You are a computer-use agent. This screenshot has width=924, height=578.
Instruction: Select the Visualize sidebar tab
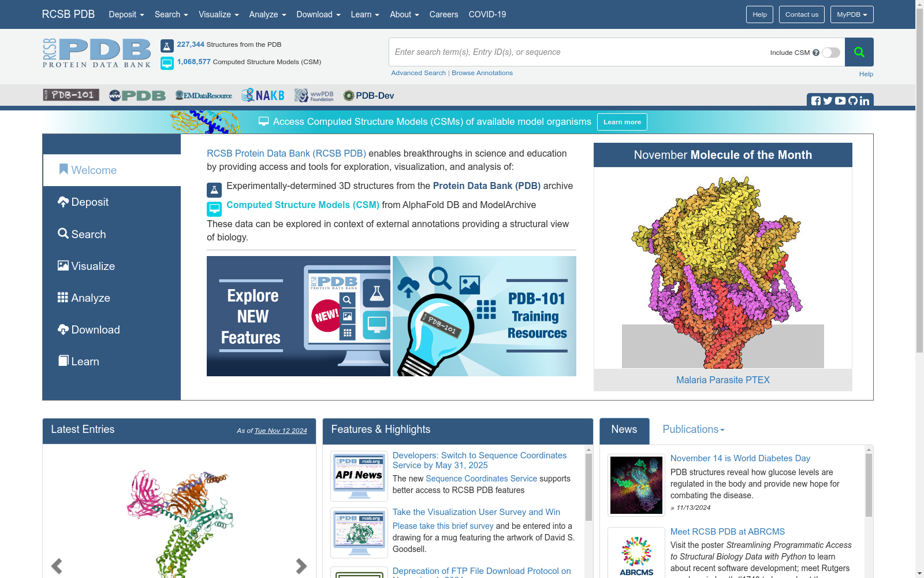[x=112, y=266]
